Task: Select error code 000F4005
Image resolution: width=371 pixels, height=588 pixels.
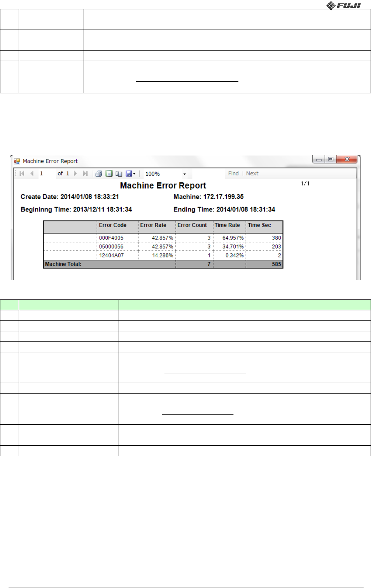Action: [x=111, y=238]
